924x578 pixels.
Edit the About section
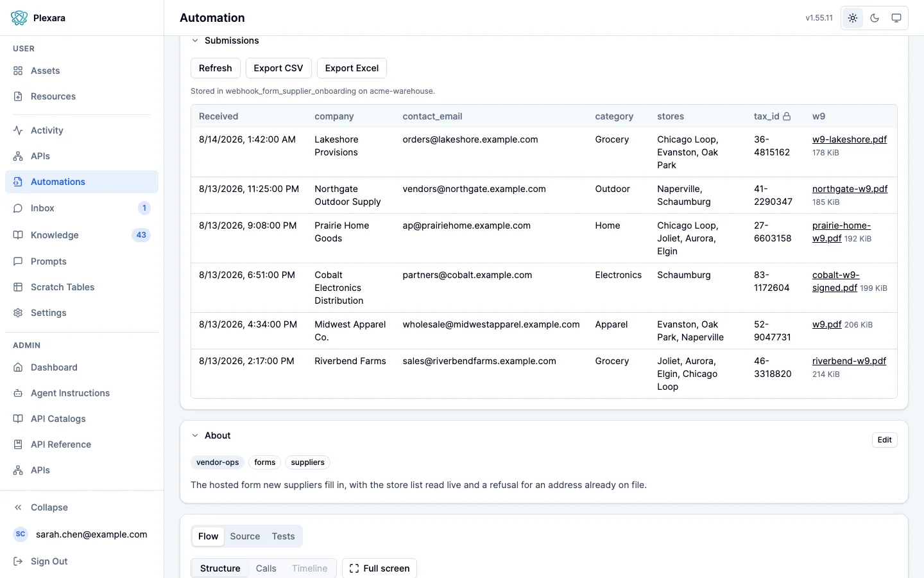pyautogui.click(x=885, y=440)
